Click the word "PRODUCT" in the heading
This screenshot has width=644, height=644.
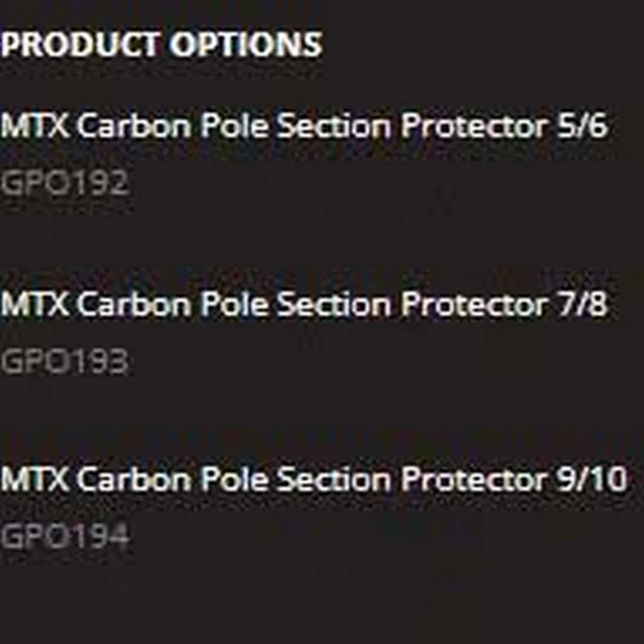pos(81,44)
